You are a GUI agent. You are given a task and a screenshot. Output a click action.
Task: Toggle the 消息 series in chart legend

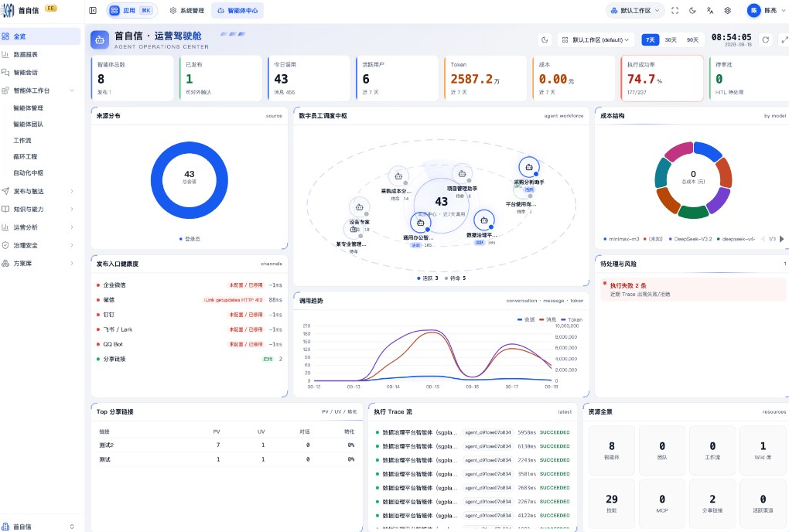coord(548,319)
